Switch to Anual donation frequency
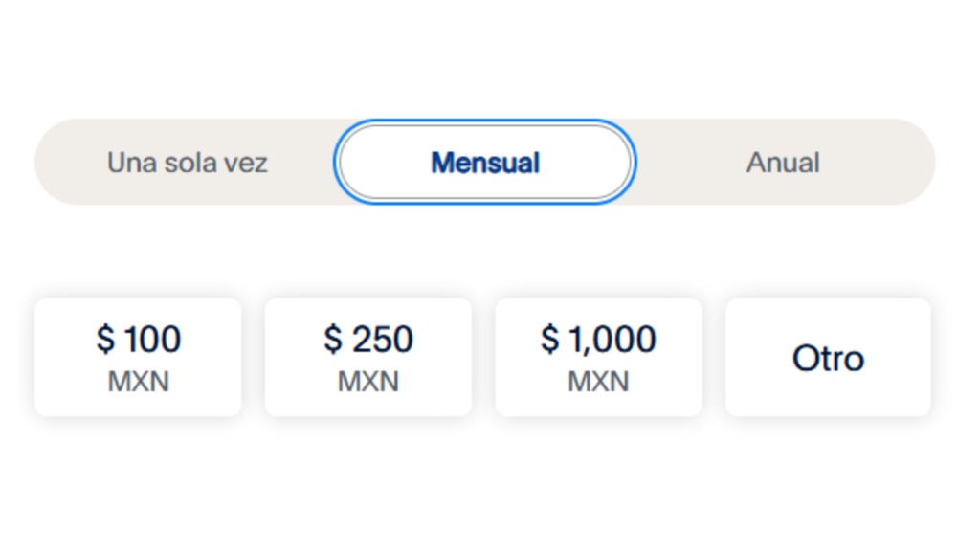This screenshot has height=551, width=980. click(x=783, y=163)
